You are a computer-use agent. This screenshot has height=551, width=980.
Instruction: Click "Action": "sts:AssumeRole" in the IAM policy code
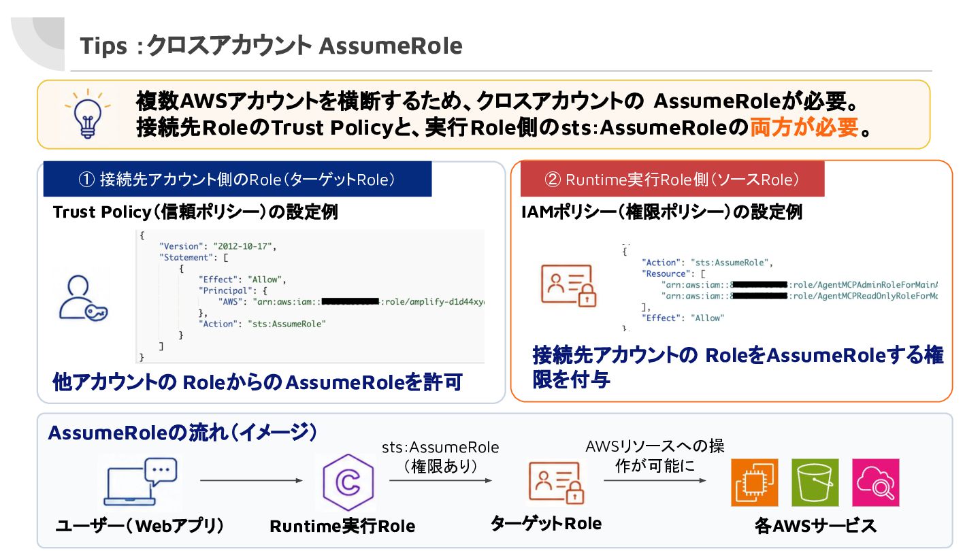click(708, 263)
